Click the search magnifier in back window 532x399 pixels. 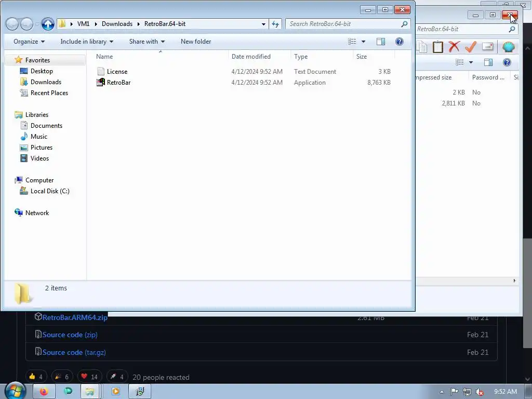pyautogui.click(x=512, y=29)
